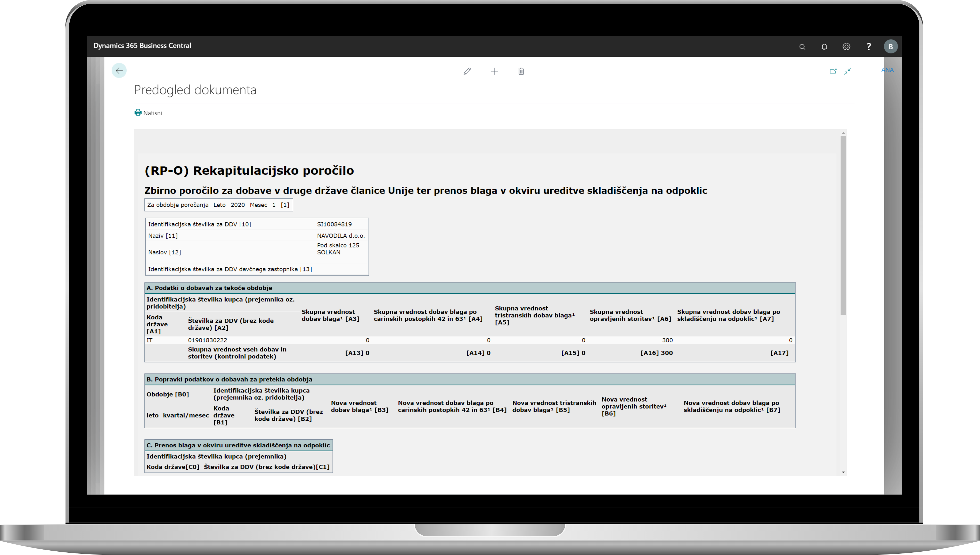980x555 pixels.
Task: Click the (RP-O) Rekapitulacijsko poročilo title
Action: tap(249, 170)
